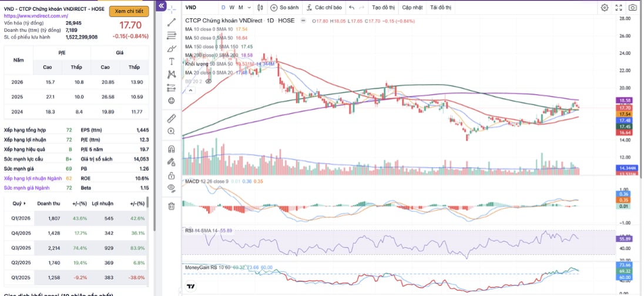644x296 pixels.
Task: Open the Fibonacci/horizontal lines tool
Action: tap(172, 36)
